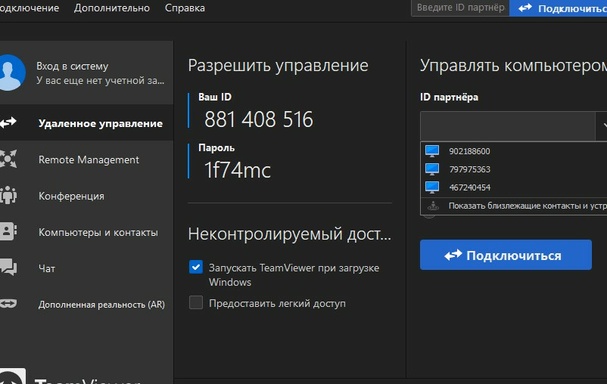Disable Запускать TeamViewer при загрузке Windows checkbox

(196, 267)
